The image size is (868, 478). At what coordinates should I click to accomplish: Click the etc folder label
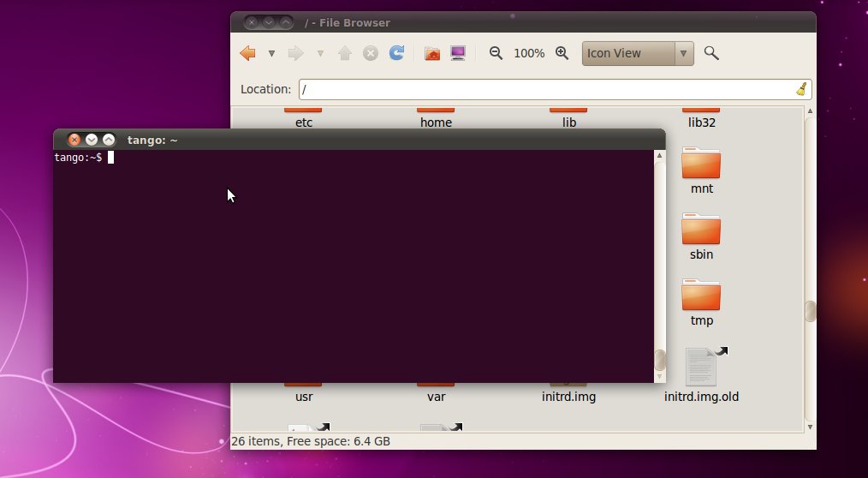303,122
